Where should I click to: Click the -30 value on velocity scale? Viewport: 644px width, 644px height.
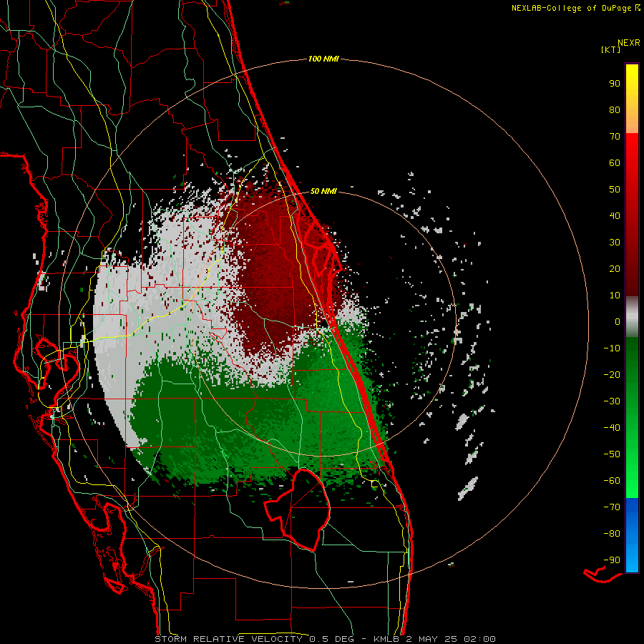pyautogui.click(x=612, y=401)
